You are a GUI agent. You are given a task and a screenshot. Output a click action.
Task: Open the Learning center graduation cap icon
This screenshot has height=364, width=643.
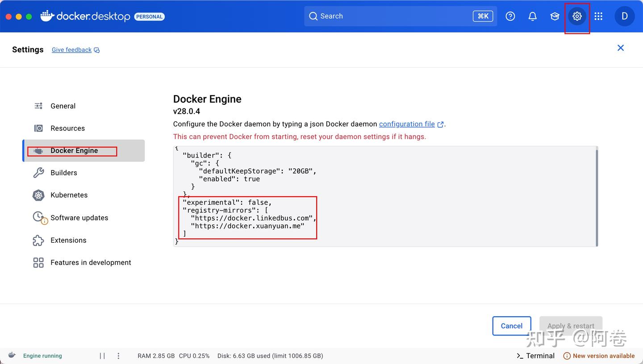[555, 17]
